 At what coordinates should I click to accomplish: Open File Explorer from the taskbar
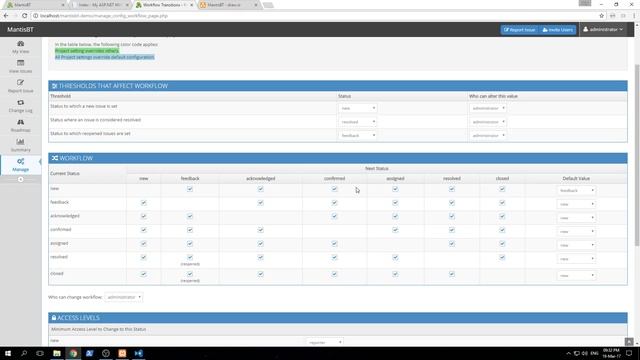57,353
